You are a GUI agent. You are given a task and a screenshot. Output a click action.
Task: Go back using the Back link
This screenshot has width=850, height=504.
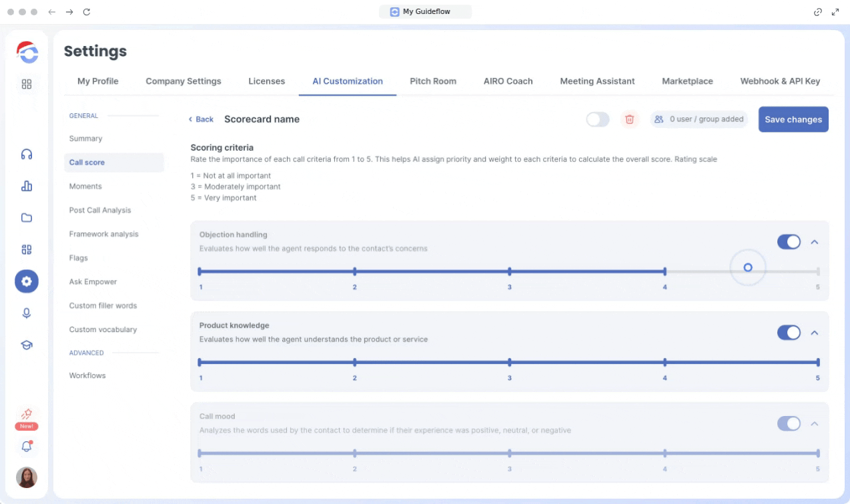point(201,119)
